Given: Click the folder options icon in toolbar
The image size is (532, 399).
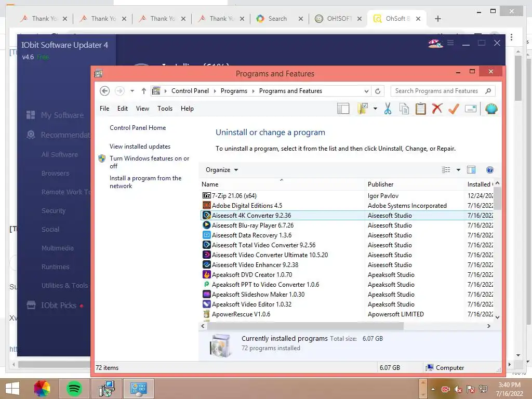Looking at the screenshot, I should point(363,109).
